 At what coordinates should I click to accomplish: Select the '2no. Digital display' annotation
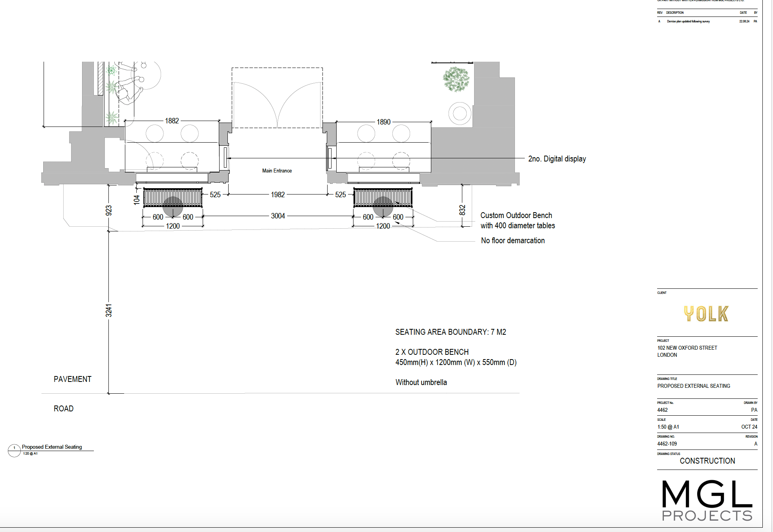point(557,159)
